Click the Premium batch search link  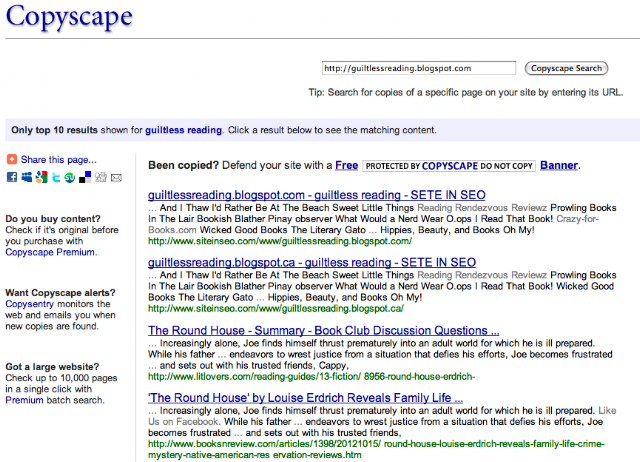point(24,400)
